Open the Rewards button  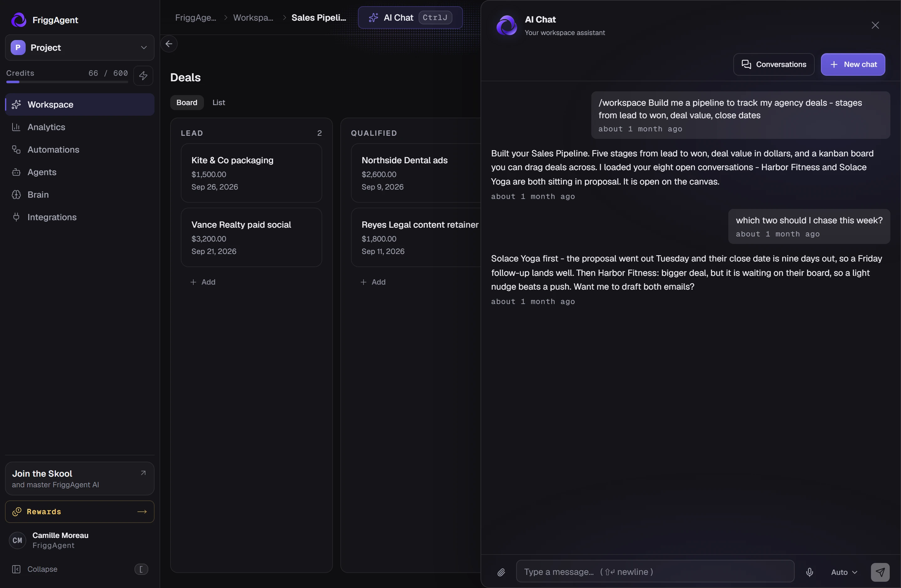[79, 512]
